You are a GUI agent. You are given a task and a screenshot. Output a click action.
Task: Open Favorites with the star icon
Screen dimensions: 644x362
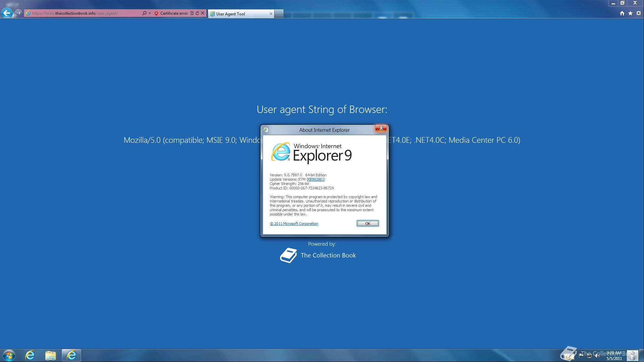tap(630, 13)
